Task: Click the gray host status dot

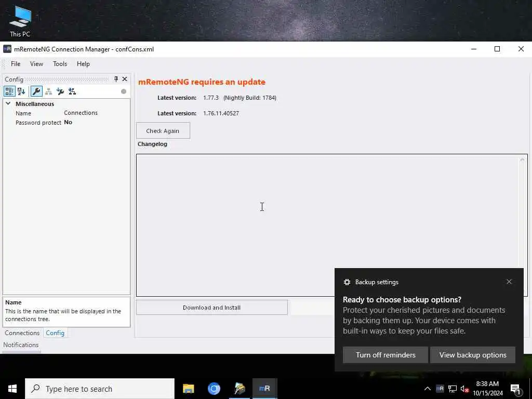Action: pos(124,91)
